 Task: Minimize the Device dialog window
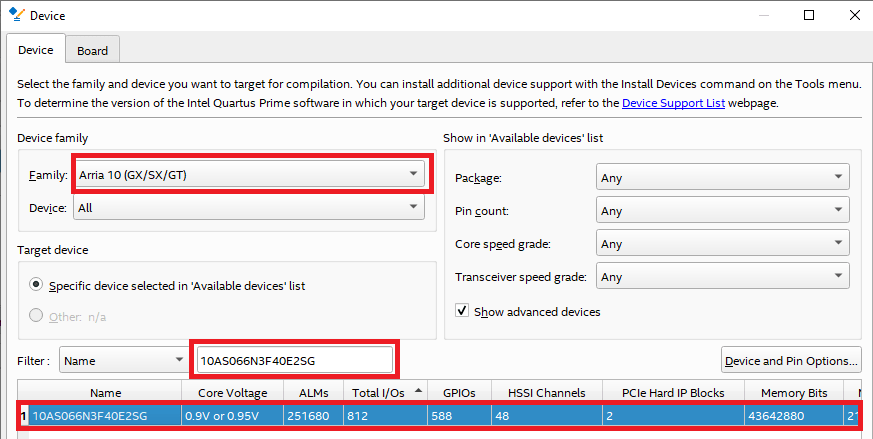click(x=763, y=15)
